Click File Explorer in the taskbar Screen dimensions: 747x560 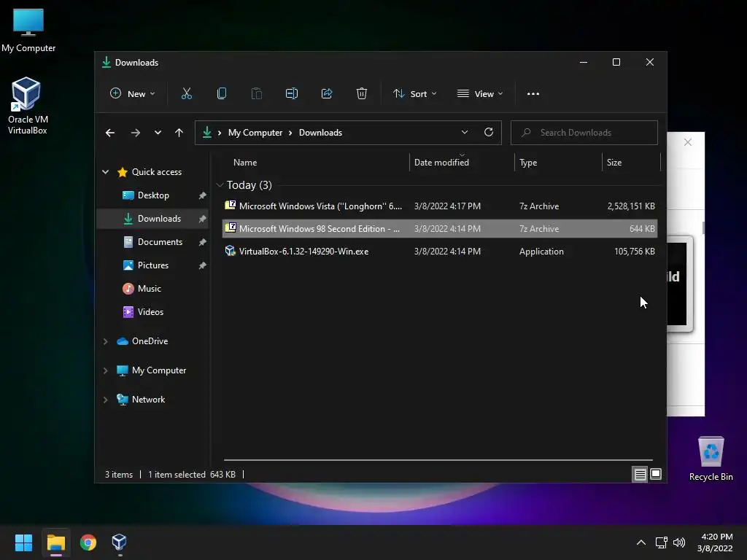(56, 542)
